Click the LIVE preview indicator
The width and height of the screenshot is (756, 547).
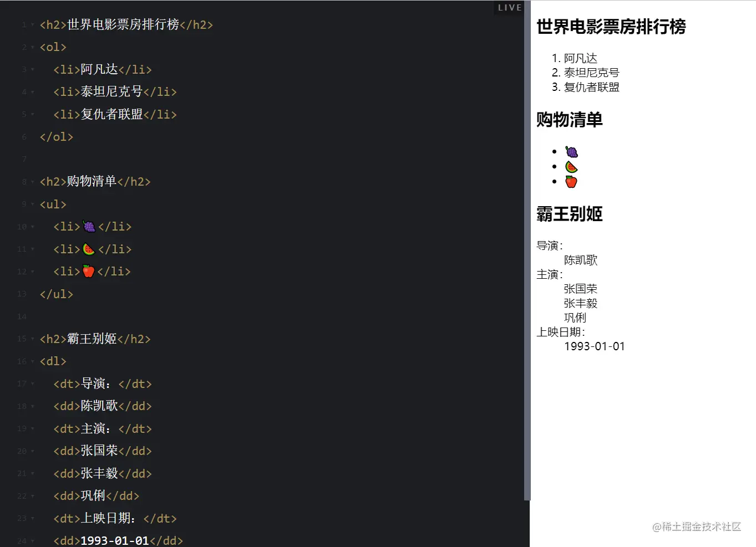tap(510, 8)
